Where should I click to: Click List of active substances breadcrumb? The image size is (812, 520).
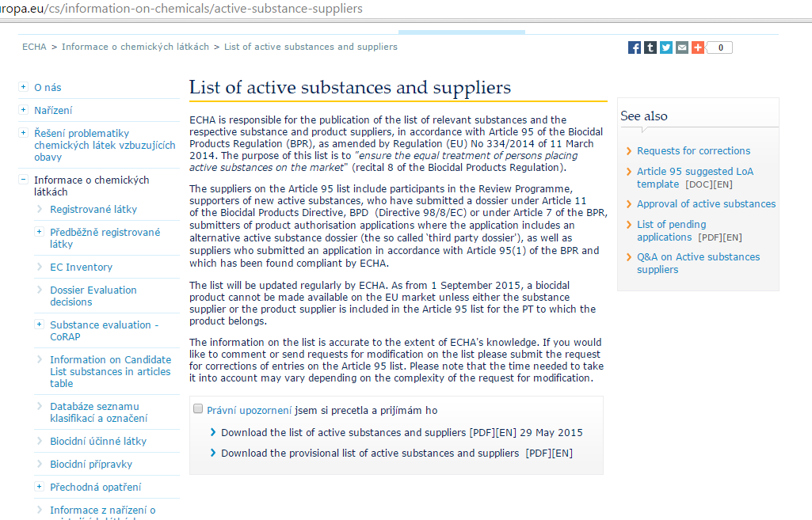pos(311,47)
